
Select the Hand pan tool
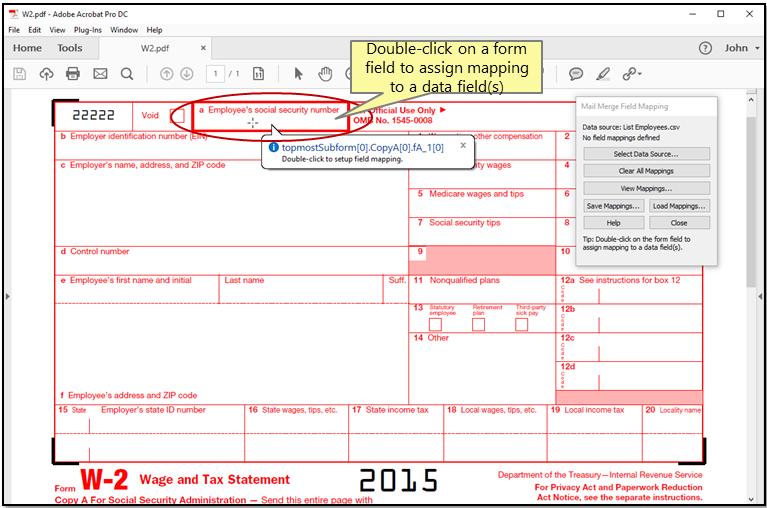(x=325, y=74)
